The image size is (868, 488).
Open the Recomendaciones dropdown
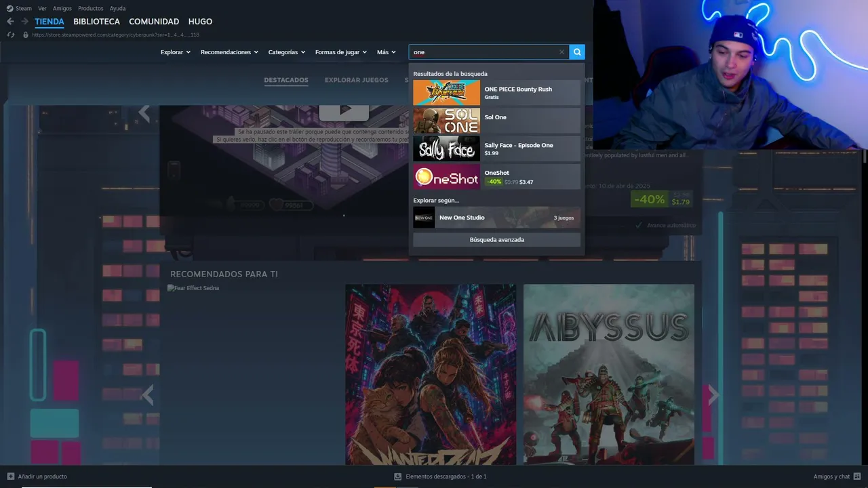pyautogui.click(x=230, y=52)
